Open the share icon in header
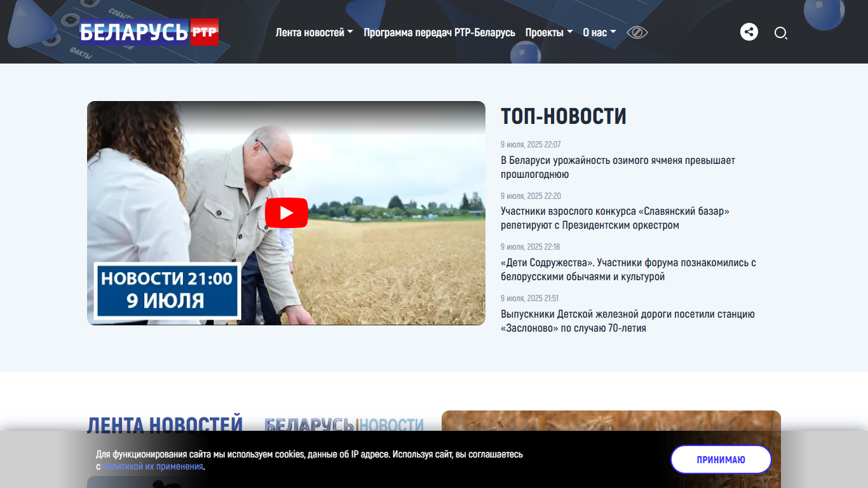Viewport: 868px width, 488px height. 749,32
